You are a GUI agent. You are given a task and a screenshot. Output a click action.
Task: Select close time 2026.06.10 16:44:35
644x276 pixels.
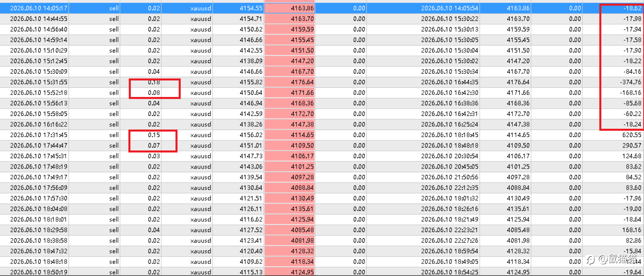click(x=450, y=82)
